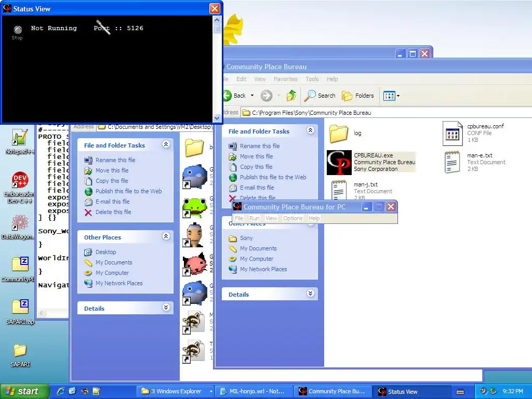The width and height of the screenshot is (532, 399).
Task: Select green frog avatar shortcut in Desktop window
Action: pos(194,207)
